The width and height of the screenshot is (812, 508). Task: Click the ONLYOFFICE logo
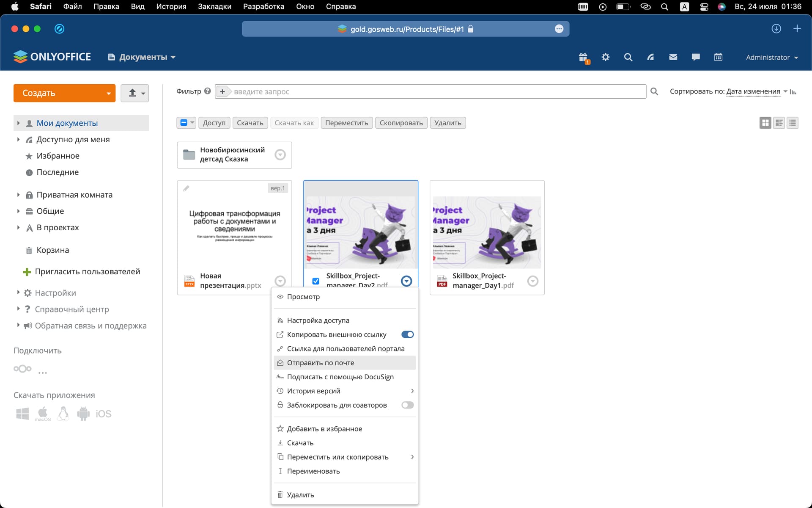52,57
